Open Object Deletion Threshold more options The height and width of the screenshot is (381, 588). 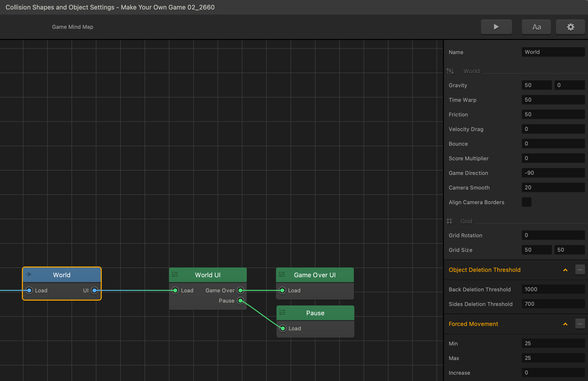tap(580, 270)
